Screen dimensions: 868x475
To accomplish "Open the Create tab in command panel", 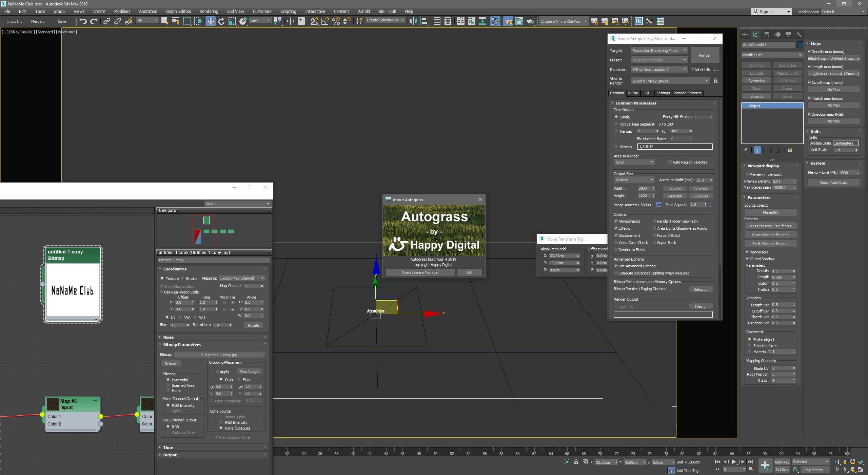I will pyautogui.click(x=745, y=34).
